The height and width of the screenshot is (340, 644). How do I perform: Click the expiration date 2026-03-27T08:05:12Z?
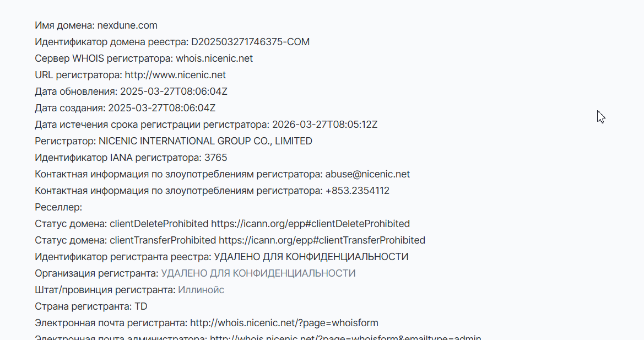tap(325, 125)
